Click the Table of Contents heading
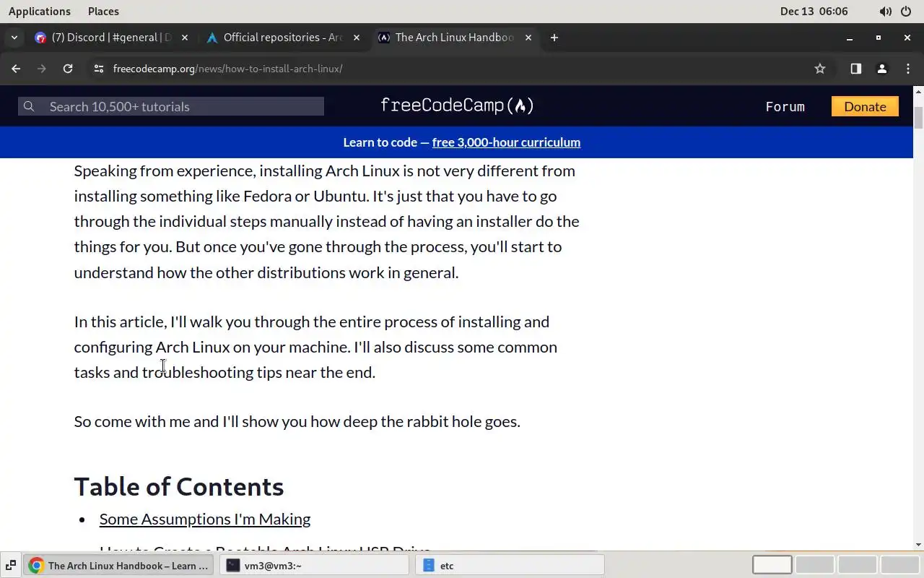 click(179, 486)
